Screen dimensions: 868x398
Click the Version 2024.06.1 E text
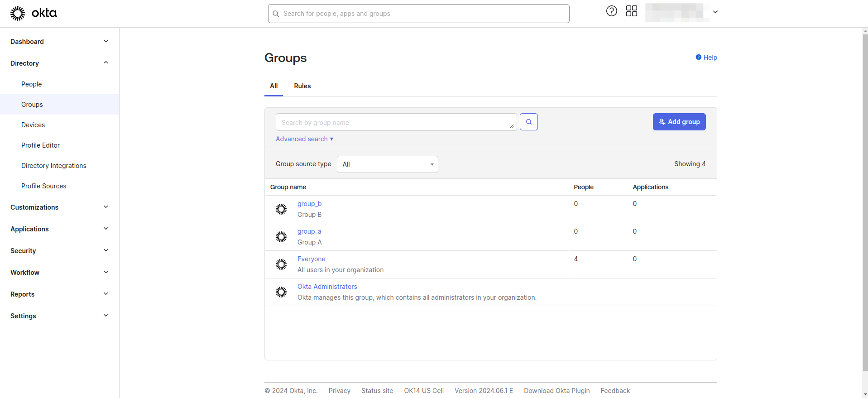[x=484, y=391]
